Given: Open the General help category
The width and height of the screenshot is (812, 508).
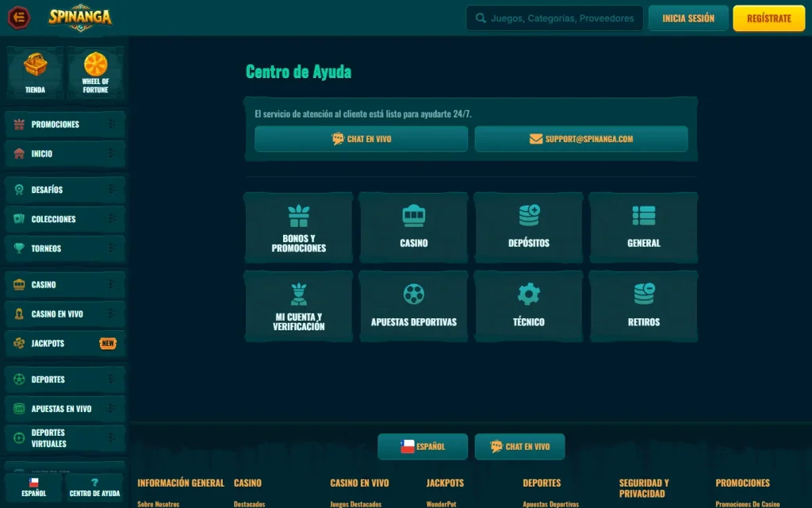Looking at the screenshot, I should pyautogui.click(x=644, y=228).
